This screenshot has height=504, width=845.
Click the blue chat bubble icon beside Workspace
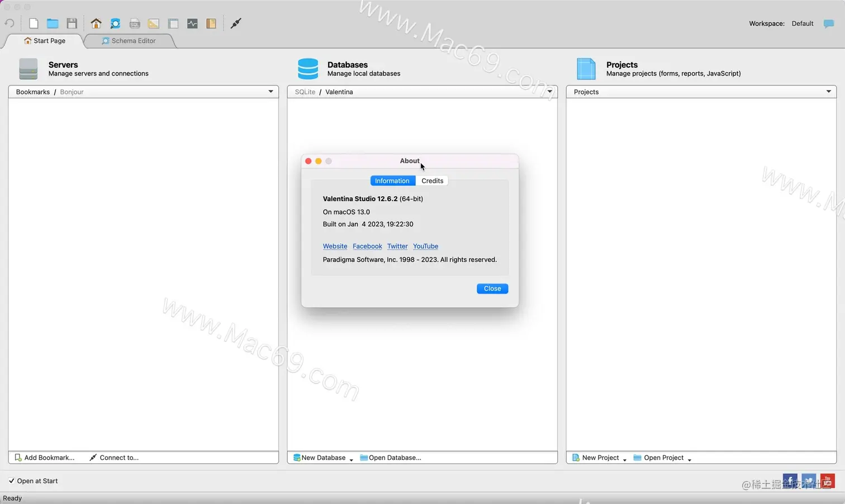click(x=829, y=23)
